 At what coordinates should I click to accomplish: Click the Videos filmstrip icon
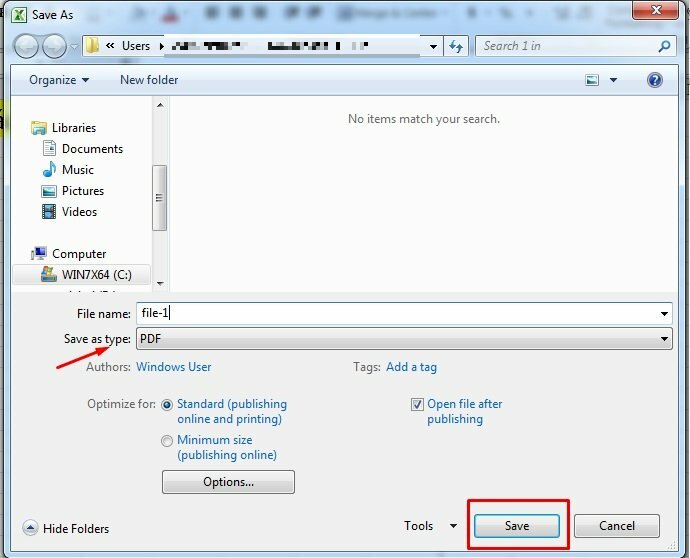pyautogui.click(x=49, y=212)
